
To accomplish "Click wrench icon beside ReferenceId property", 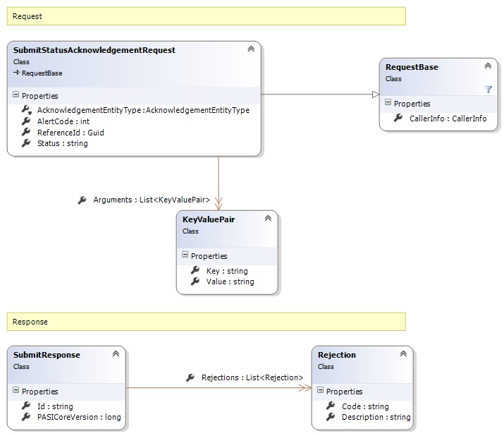I will click(x=26, y=132).
